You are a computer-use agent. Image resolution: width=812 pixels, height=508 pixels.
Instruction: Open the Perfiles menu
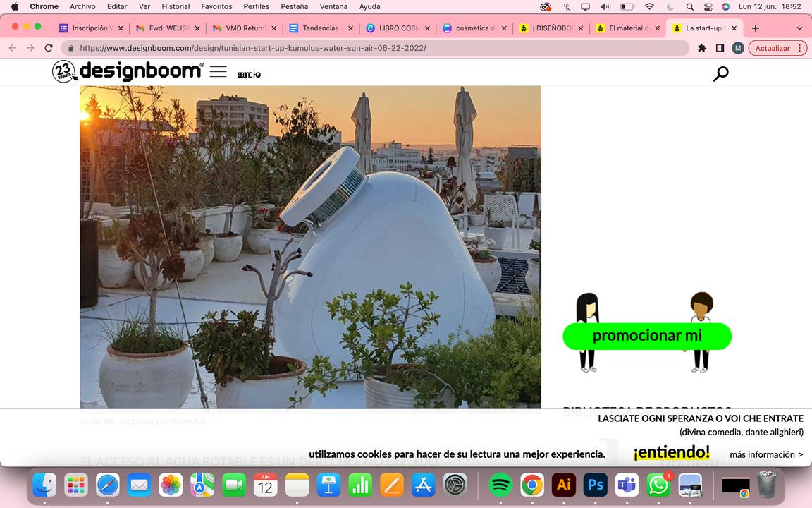coord(257,7)
